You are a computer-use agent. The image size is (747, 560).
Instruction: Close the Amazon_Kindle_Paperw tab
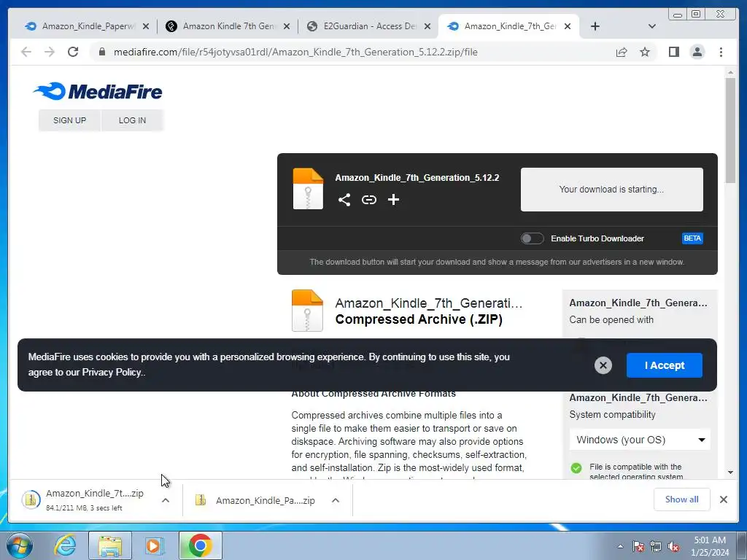tap(146, 26)
